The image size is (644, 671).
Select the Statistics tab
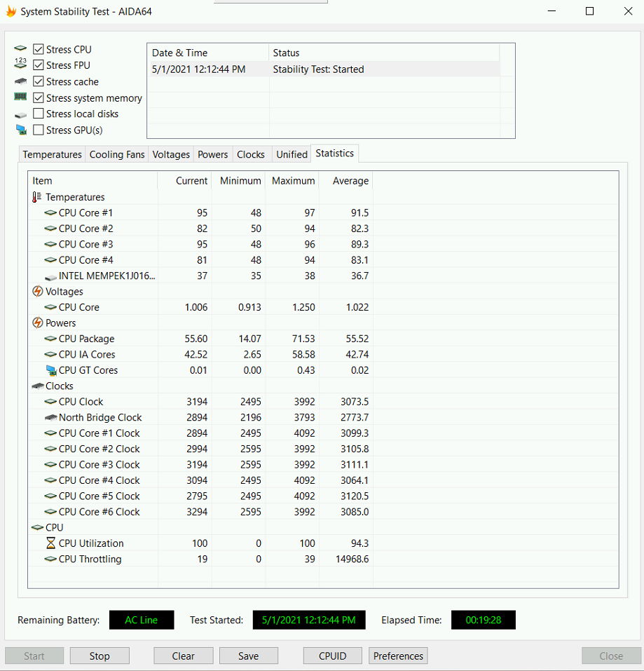click(x=334, y=153)
